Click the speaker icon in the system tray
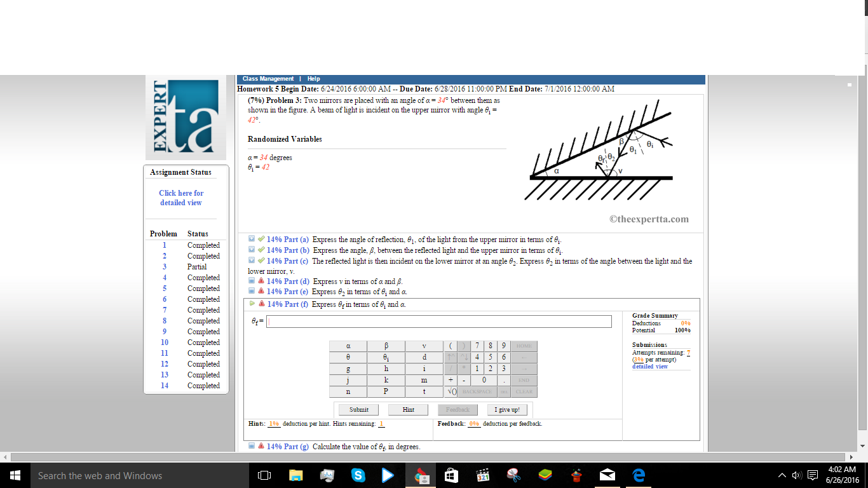The height and width of the screenshot is (488, 868). point(796,475)
